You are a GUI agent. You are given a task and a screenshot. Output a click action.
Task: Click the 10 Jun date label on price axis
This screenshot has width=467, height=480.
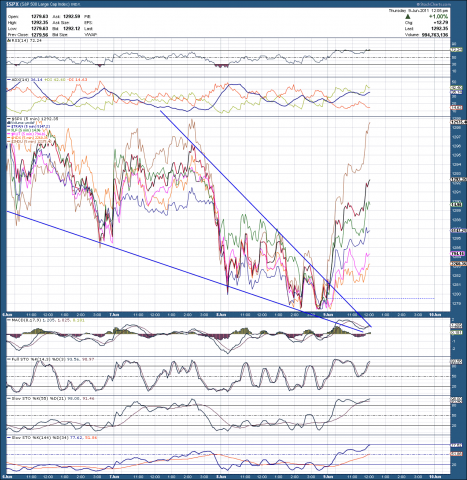(435, 314)
